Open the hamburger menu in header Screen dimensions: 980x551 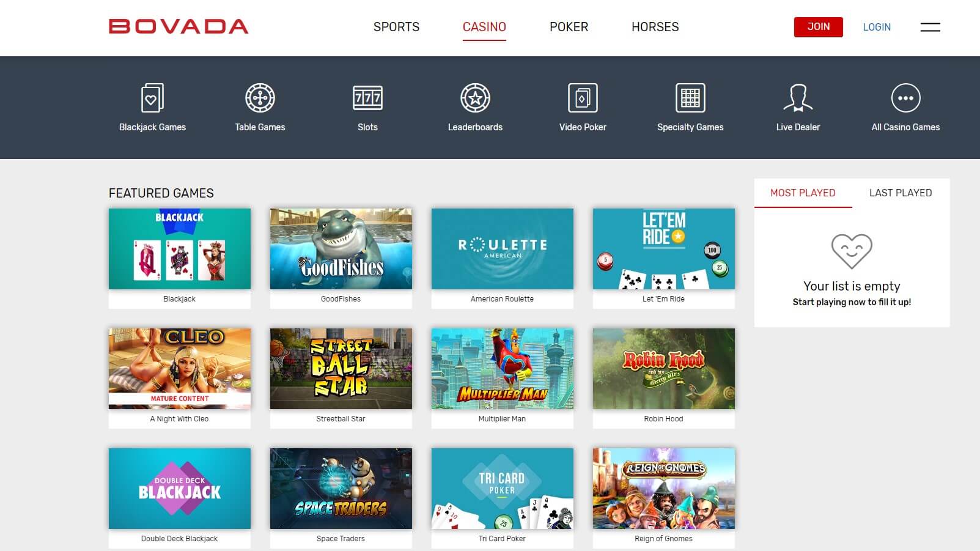point(930,27)
